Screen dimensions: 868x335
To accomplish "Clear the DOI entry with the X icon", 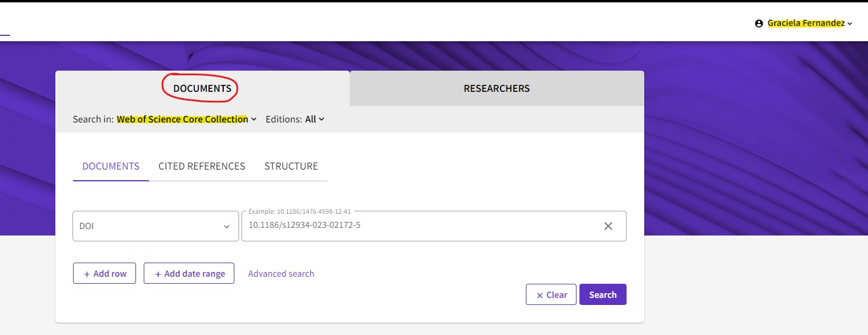I will [608, 226].
